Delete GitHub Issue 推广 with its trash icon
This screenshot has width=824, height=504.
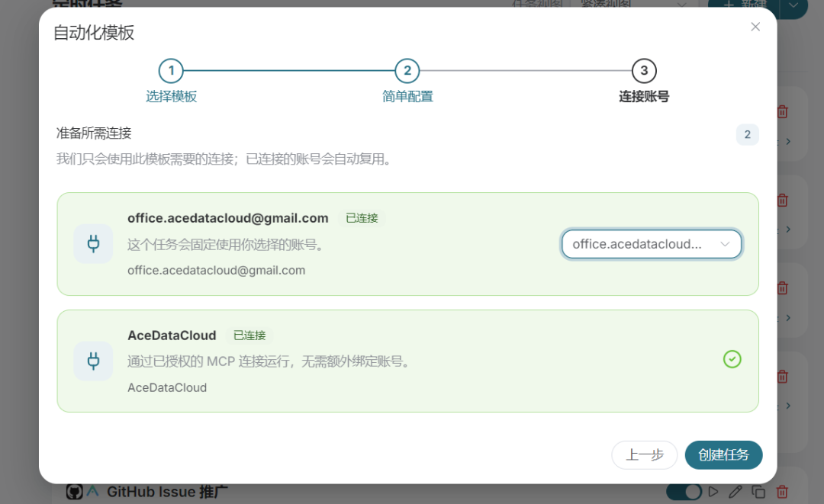point(782,492)
